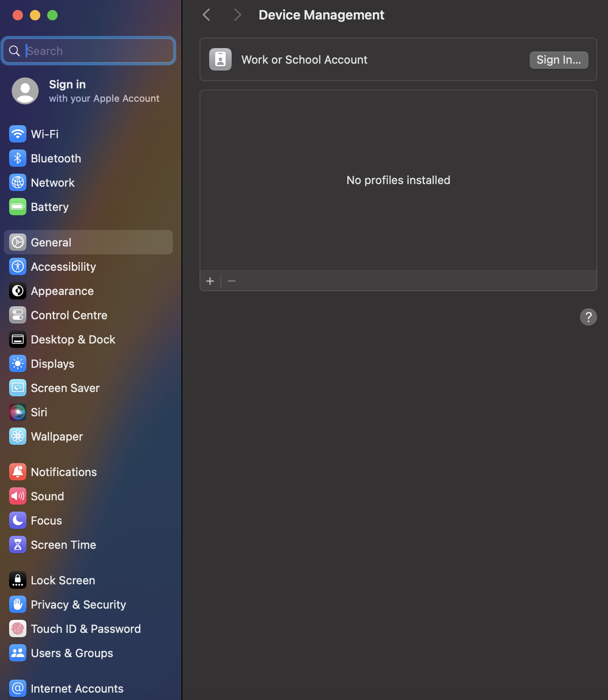608x700 pixels.
Task: Select the Appearance icon
Action: [18, 291]
